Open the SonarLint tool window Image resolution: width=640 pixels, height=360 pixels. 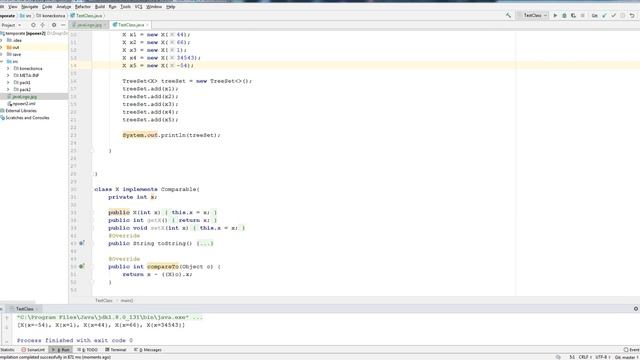33,350
